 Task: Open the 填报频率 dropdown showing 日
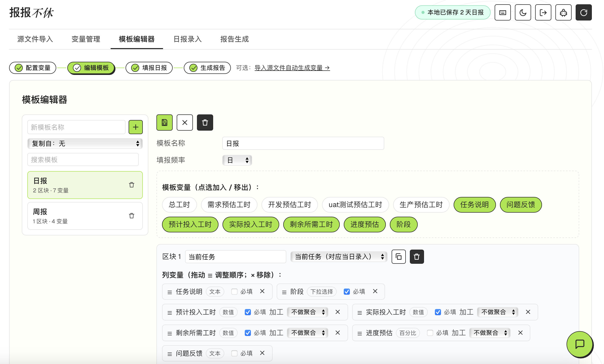pyautogui.click(x=237, y=160)
